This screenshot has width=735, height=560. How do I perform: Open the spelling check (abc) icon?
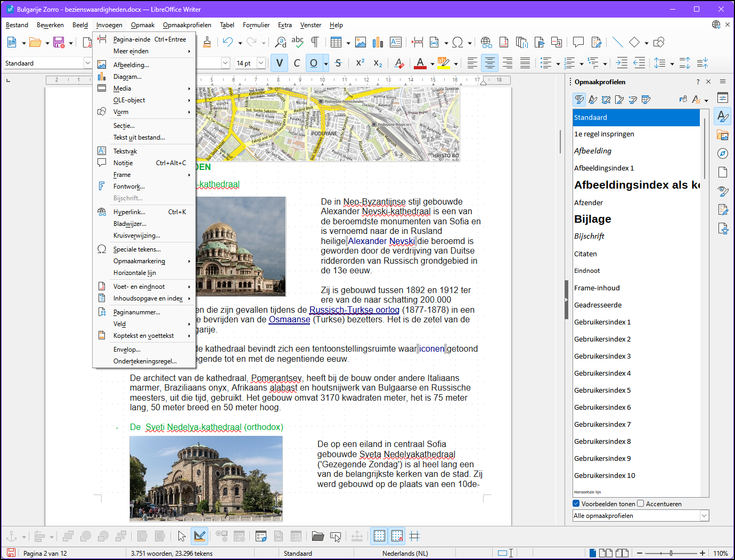tap(297, 42)
